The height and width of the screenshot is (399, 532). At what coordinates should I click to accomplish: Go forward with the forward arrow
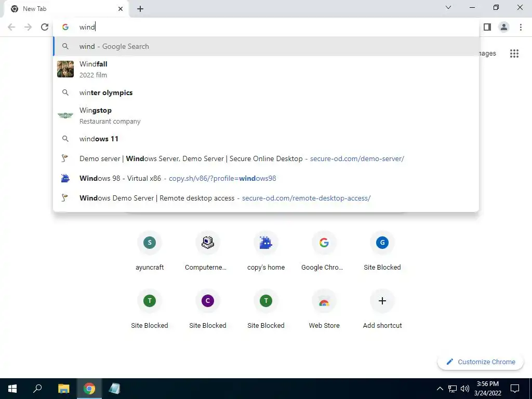pos(28,27)
